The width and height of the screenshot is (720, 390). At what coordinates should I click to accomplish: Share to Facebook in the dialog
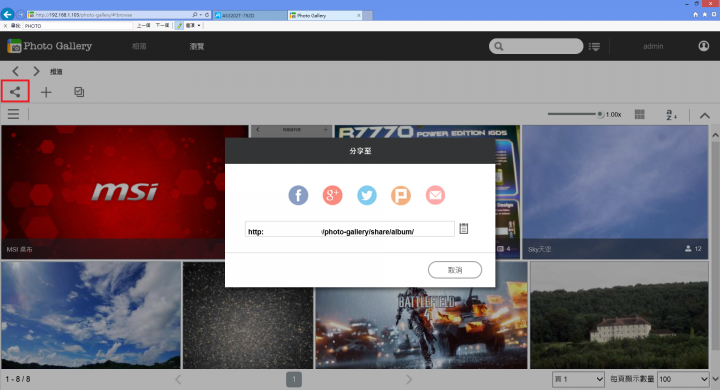coord(298,195)
